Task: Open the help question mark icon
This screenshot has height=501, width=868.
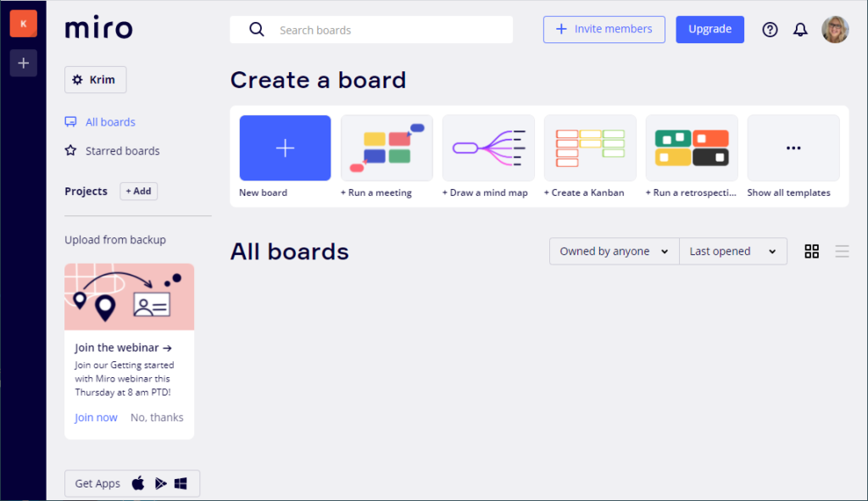Action: (x=770, y=30)
